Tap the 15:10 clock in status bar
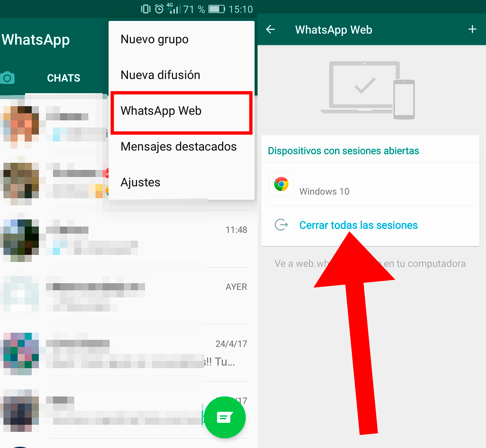The image size is (486, 448). [241, 9]
